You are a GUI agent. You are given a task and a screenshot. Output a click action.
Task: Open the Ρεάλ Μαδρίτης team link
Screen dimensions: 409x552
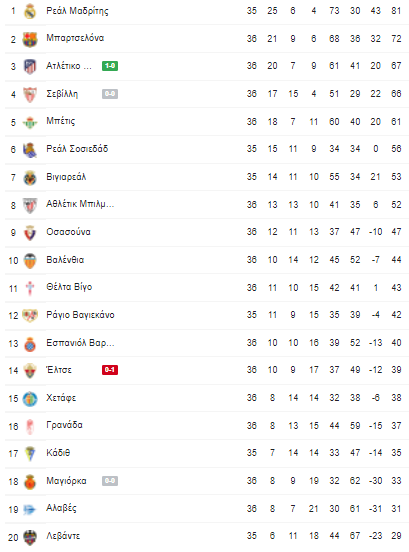click(x=77, y=11)
